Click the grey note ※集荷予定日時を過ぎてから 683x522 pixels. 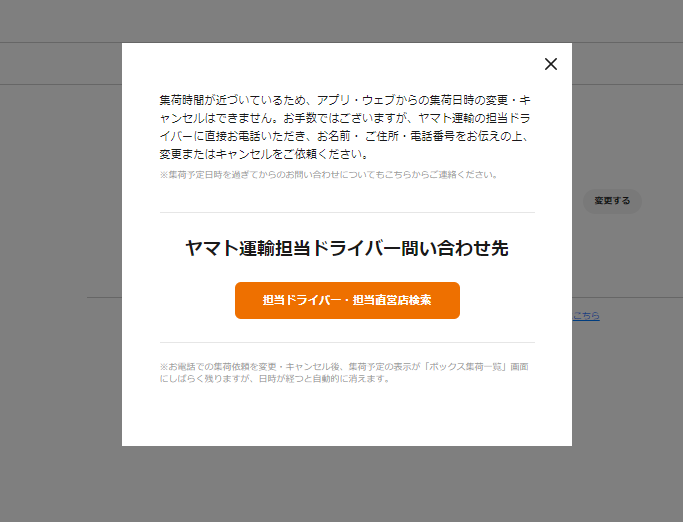coord(328,174)
